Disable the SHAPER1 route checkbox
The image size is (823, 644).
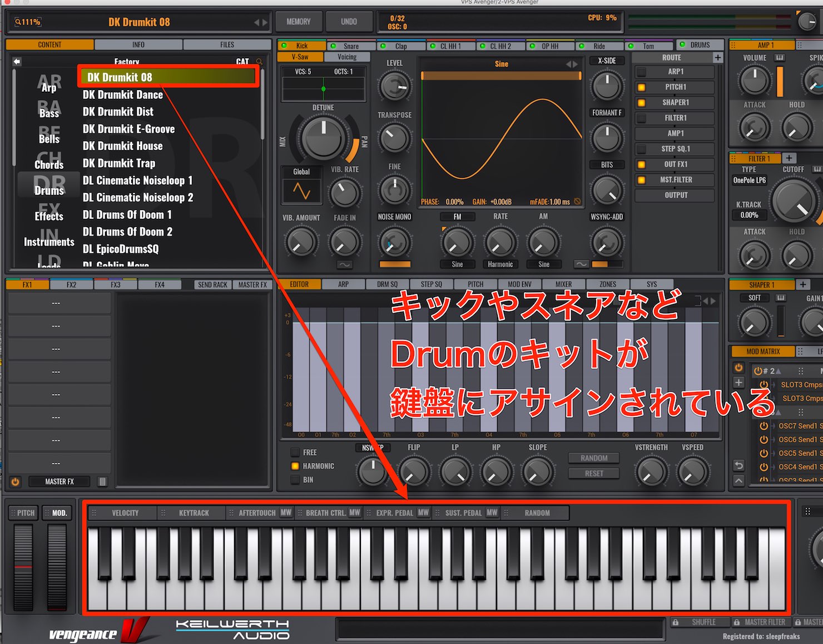coord(641,103)
